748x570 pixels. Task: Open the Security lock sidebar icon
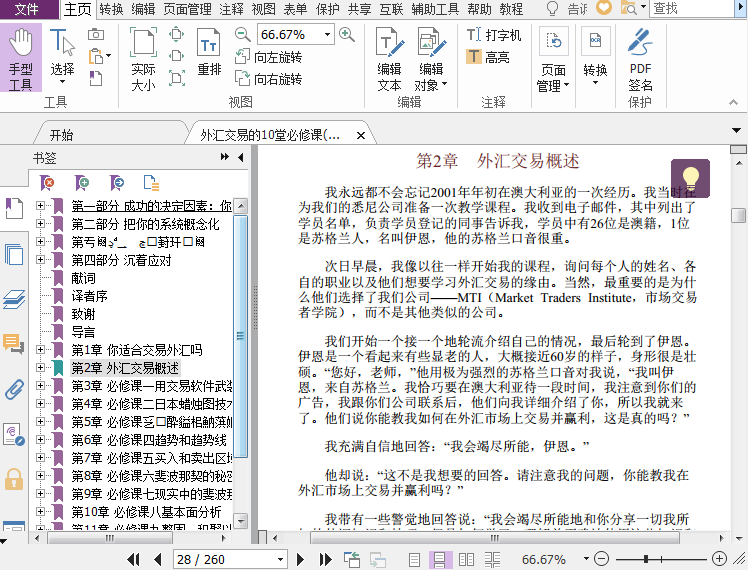pos(14,478)
